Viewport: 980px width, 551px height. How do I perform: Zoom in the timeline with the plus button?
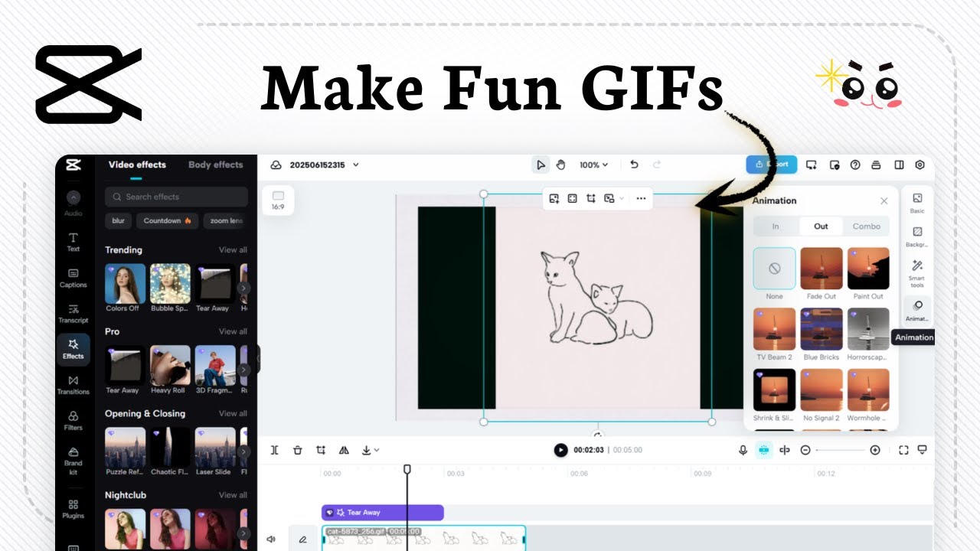tap(875, 450)
